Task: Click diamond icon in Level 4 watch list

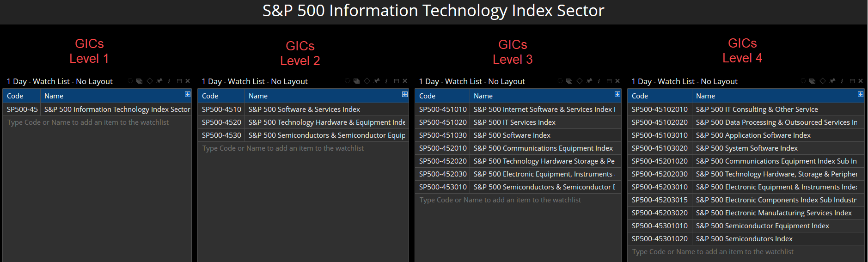Action: pos(822,81)
